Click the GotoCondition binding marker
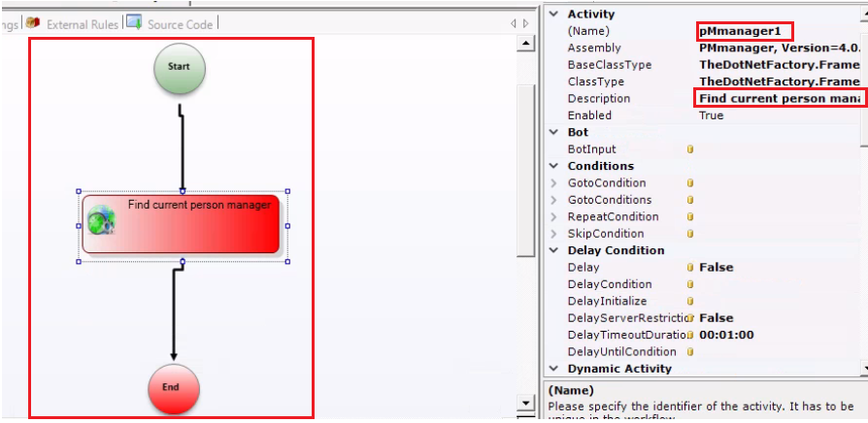Image resolution: width=868 pixels, height=423 pixels. (689, 183)
